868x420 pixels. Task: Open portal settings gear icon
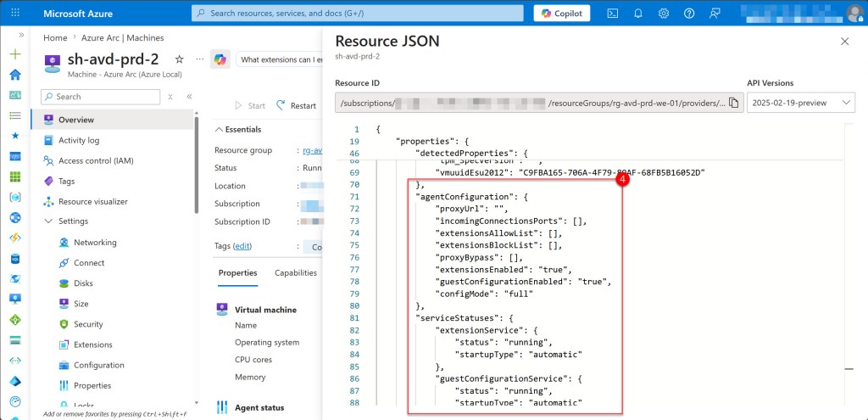[664, 14]
